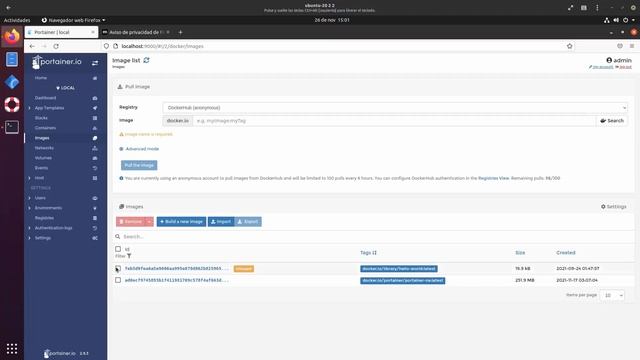Select the Portainer | local browser tab

pos(61,32)
